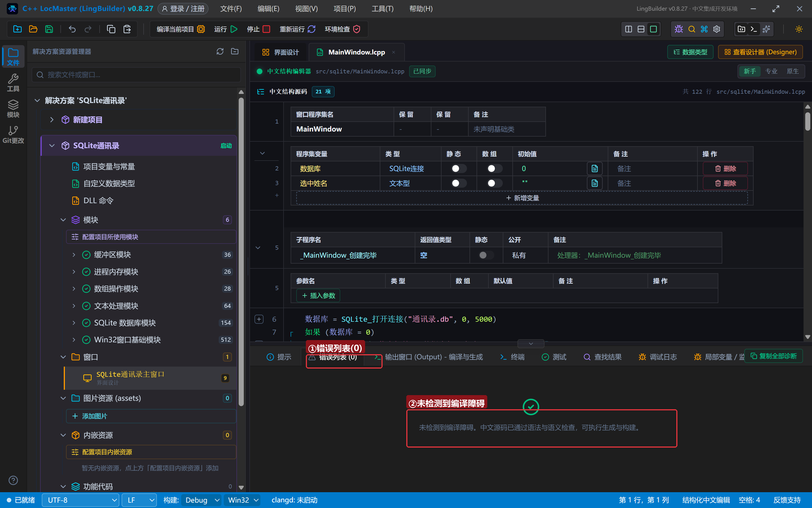The width and height of the screenshot is (812, 508).
Task: Toggle 数组 switch for 选中姓名 variable
Action: [x=495, y=183]
